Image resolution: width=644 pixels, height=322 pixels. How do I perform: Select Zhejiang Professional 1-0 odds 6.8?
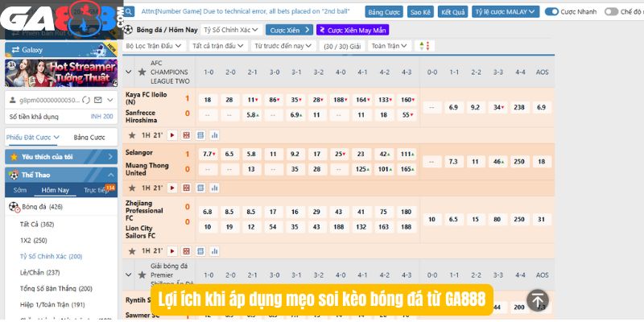[208, 212]
